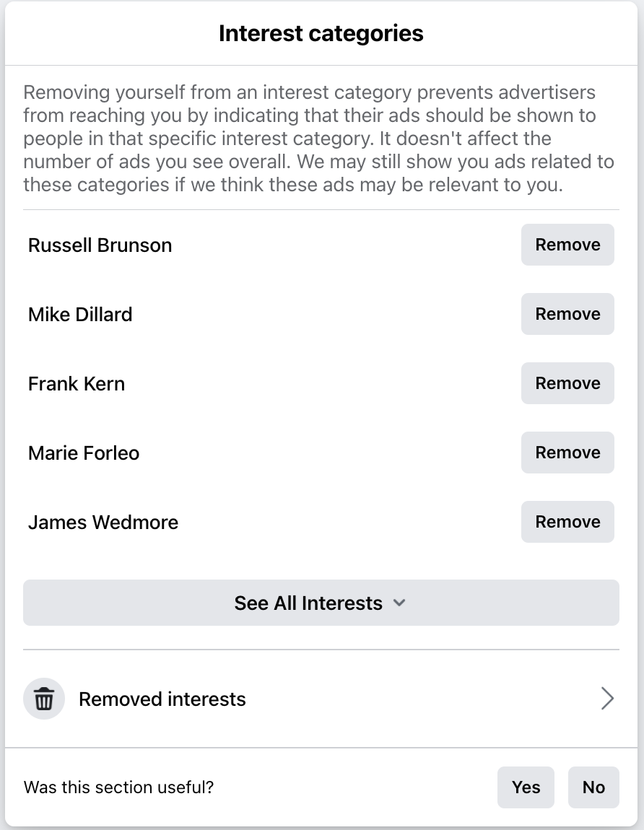
Task: Select the Frank Kern interest name
Action: [x=77, y=384]
